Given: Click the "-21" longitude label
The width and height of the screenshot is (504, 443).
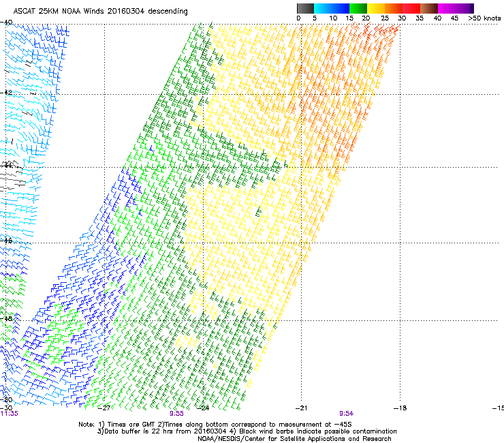Looking at the screenshot, I should click(301, 408).
